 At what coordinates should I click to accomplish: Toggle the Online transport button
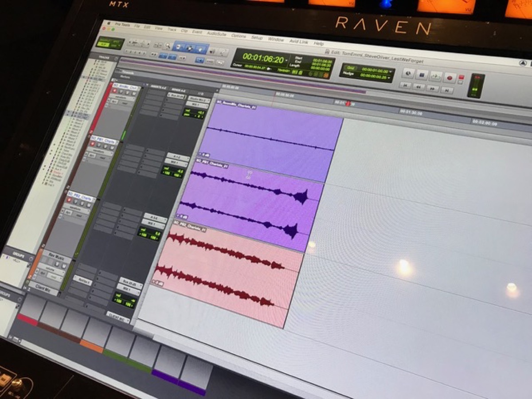(408, 74)
